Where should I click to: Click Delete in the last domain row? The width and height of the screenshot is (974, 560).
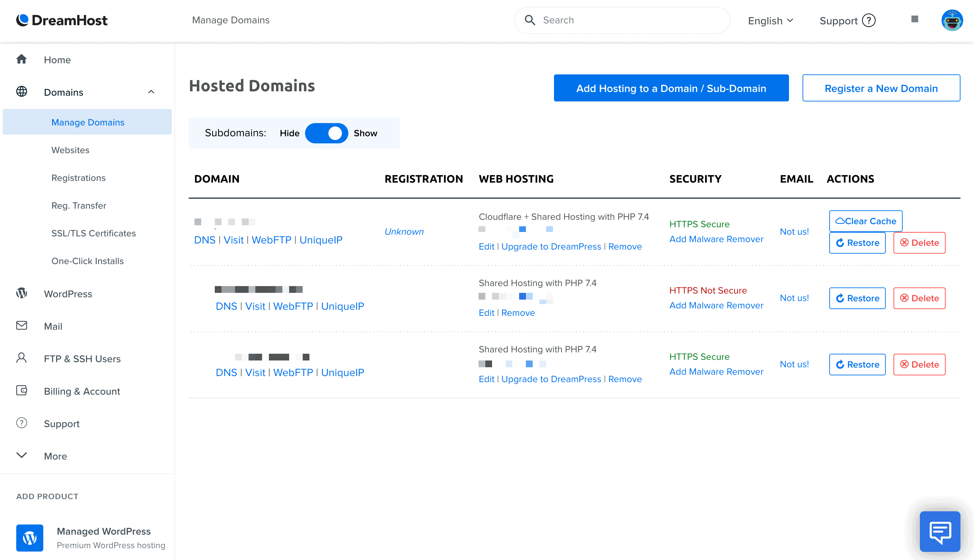tap(920, 364)
